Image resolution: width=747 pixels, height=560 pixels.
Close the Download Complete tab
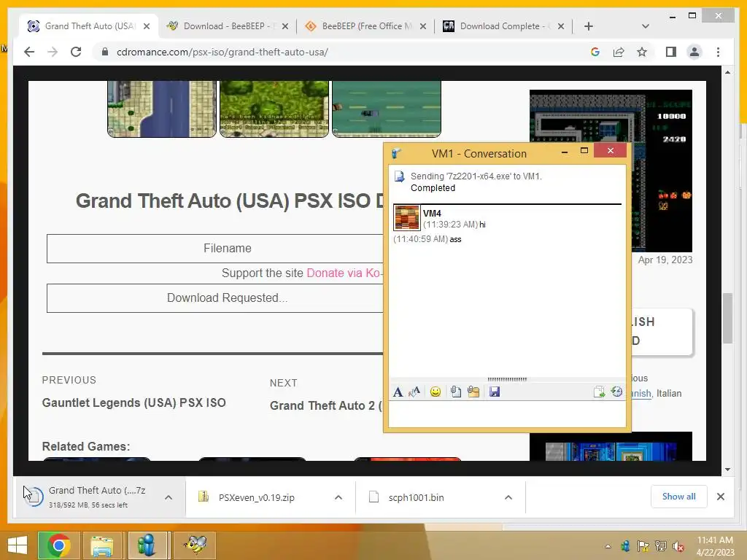561,26
